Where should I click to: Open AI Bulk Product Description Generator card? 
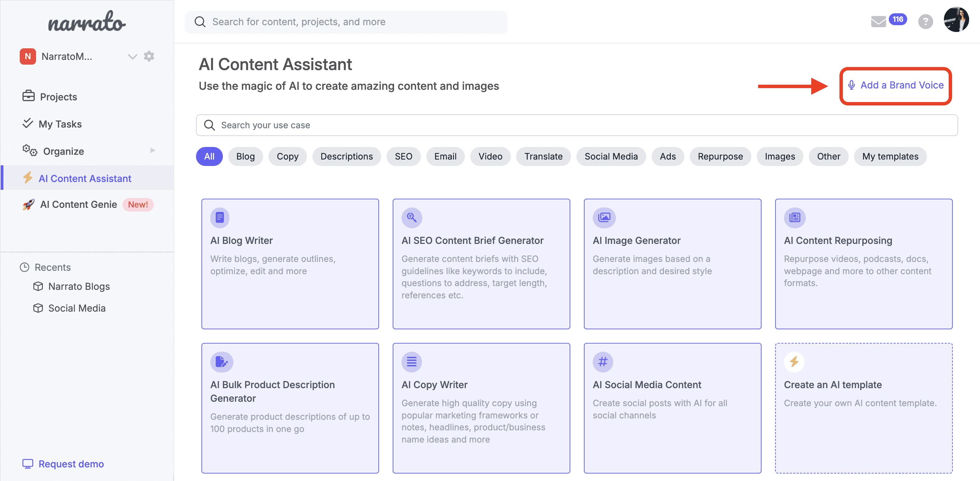(x=290, y=408)
